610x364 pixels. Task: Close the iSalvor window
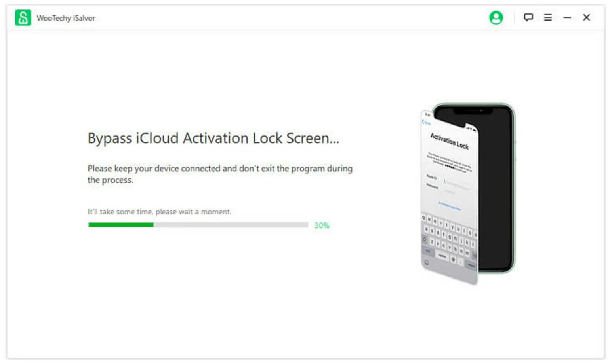[x=587, y=17]
